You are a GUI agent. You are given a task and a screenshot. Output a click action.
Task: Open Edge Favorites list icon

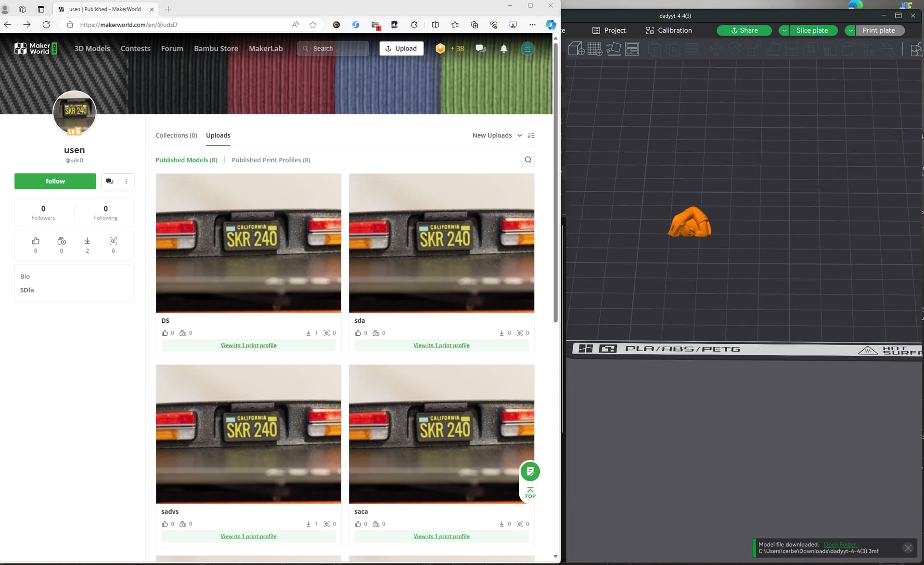click(455, 25)
